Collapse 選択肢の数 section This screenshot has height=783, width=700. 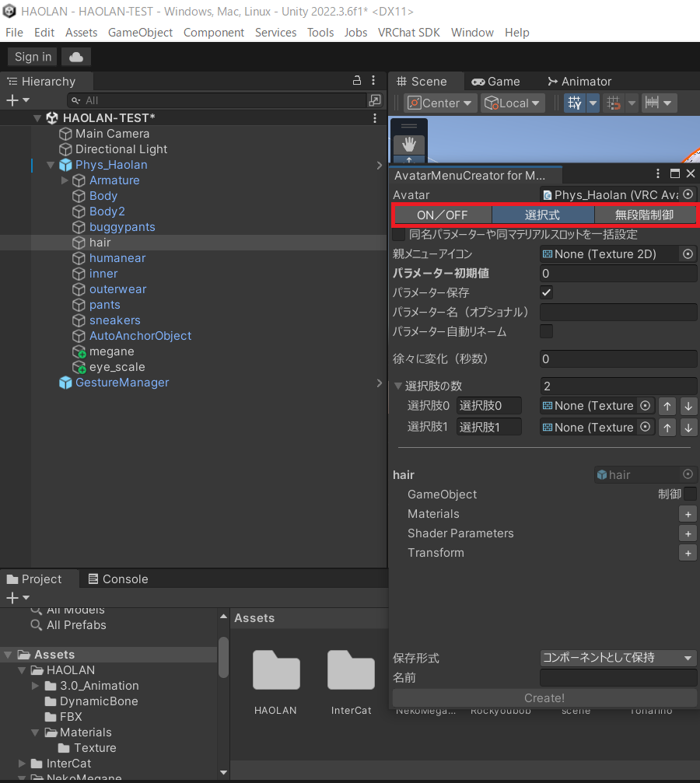click(398, 386)
